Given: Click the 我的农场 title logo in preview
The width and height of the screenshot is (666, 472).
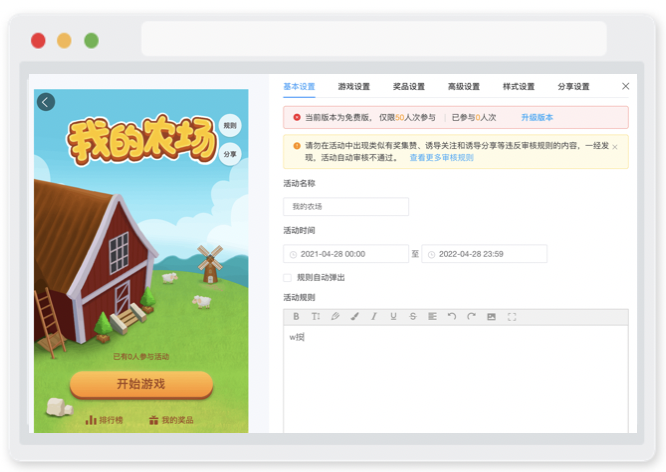Looking at the screenshot, I should 142,140.
